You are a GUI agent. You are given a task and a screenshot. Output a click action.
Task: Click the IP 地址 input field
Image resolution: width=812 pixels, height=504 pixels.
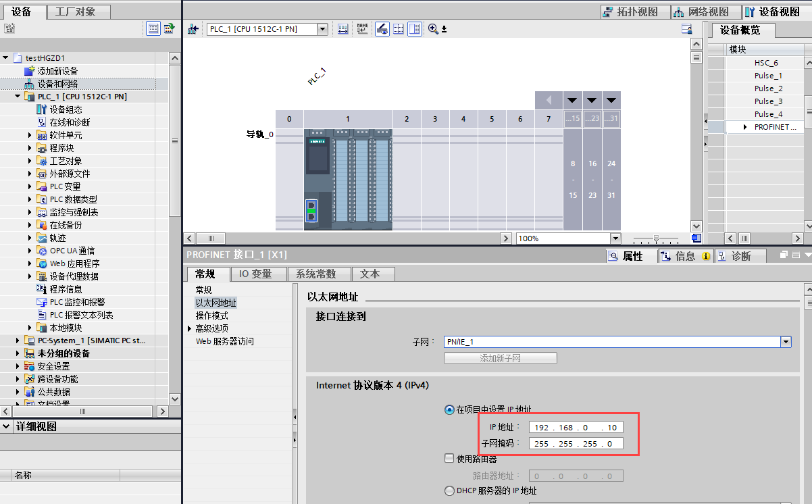coord(574,427)
